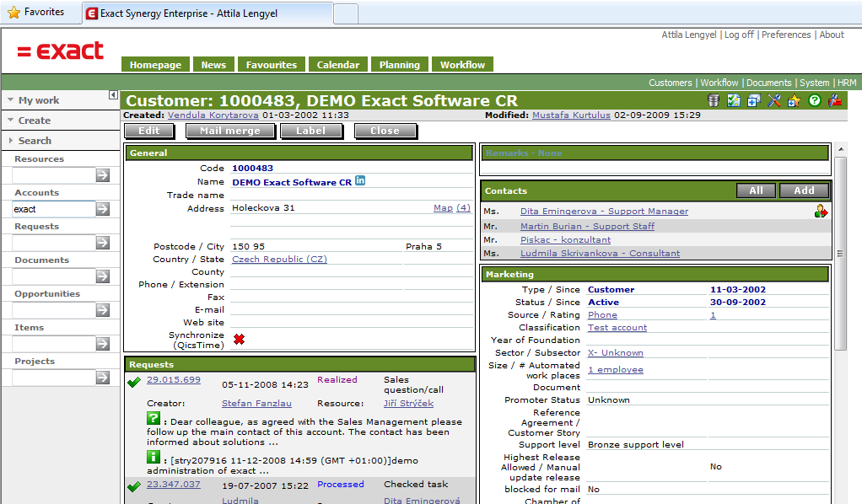Click the green question mark icon in request text

[154, 418]
